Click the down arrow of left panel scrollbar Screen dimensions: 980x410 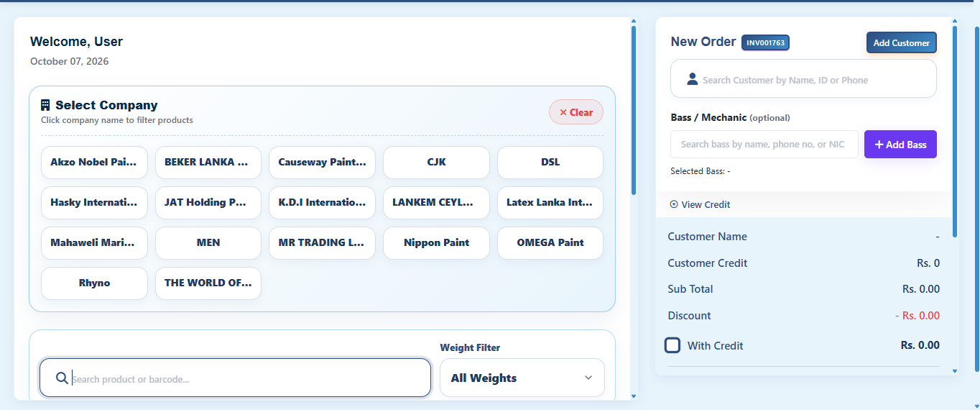point(634,396)
